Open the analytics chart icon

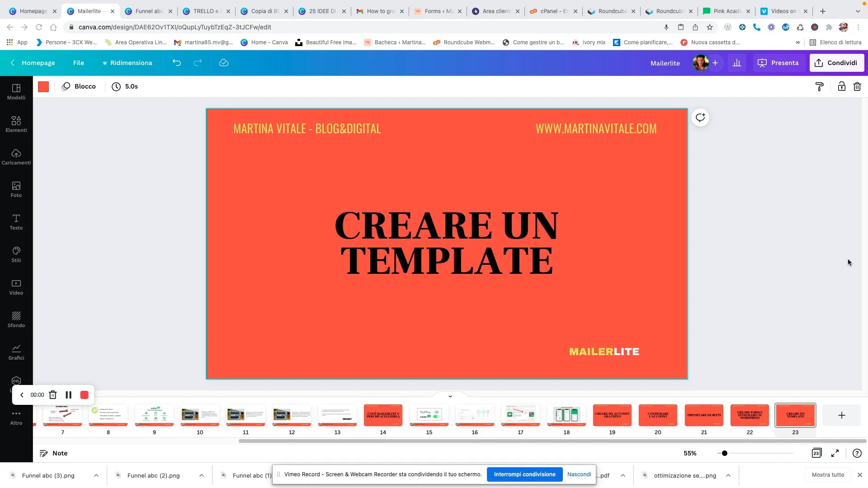[737, 63]
